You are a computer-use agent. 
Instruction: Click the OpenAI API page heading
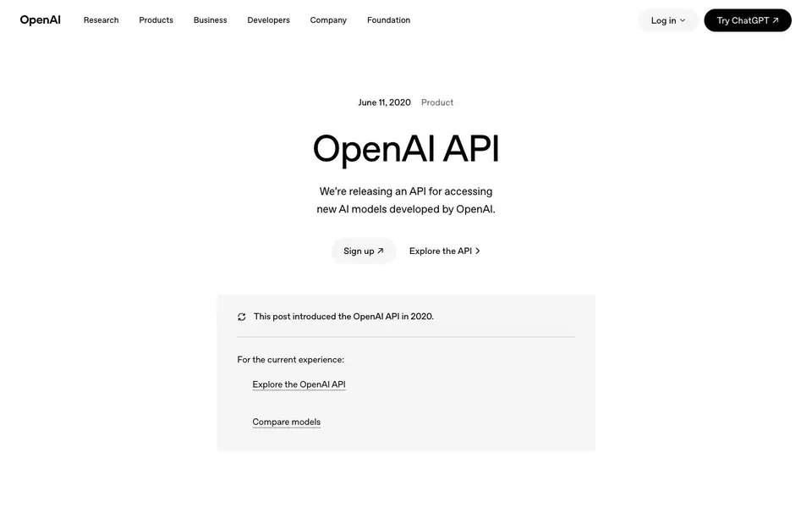[406, 149]
